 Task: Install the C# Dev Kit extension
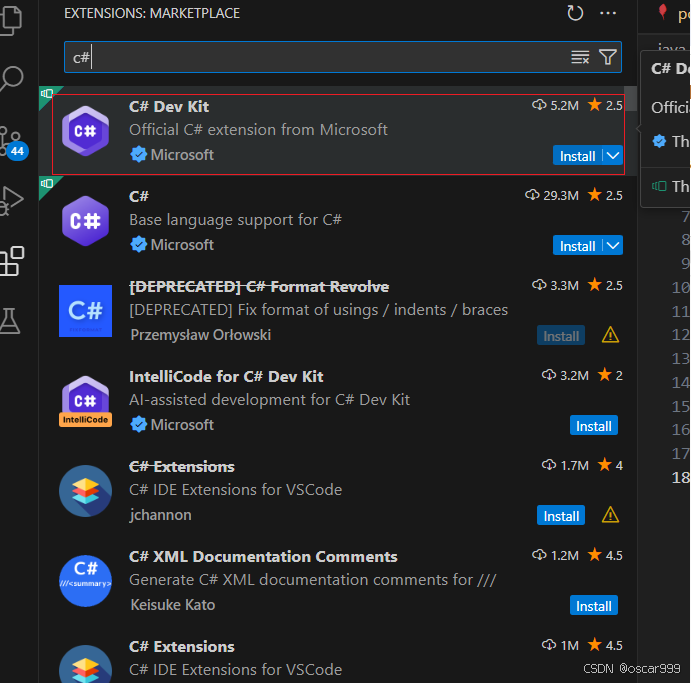tap(577, 156)
